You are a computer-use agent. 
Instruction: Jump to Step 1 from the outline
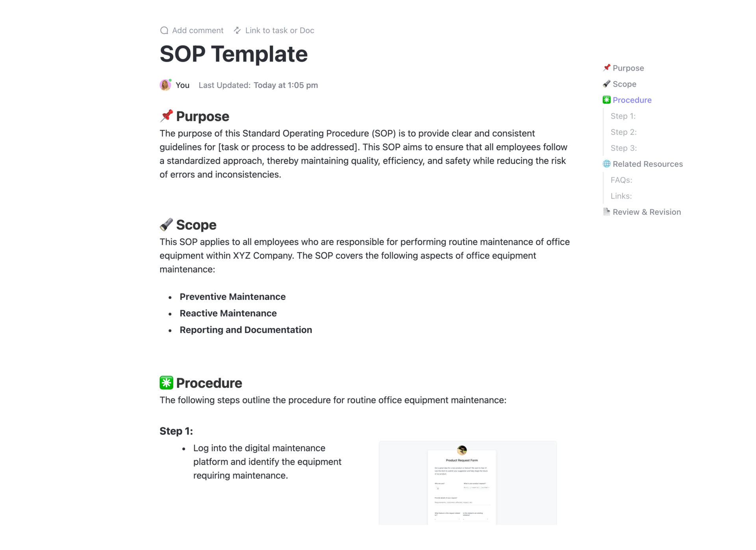(623, 116)
